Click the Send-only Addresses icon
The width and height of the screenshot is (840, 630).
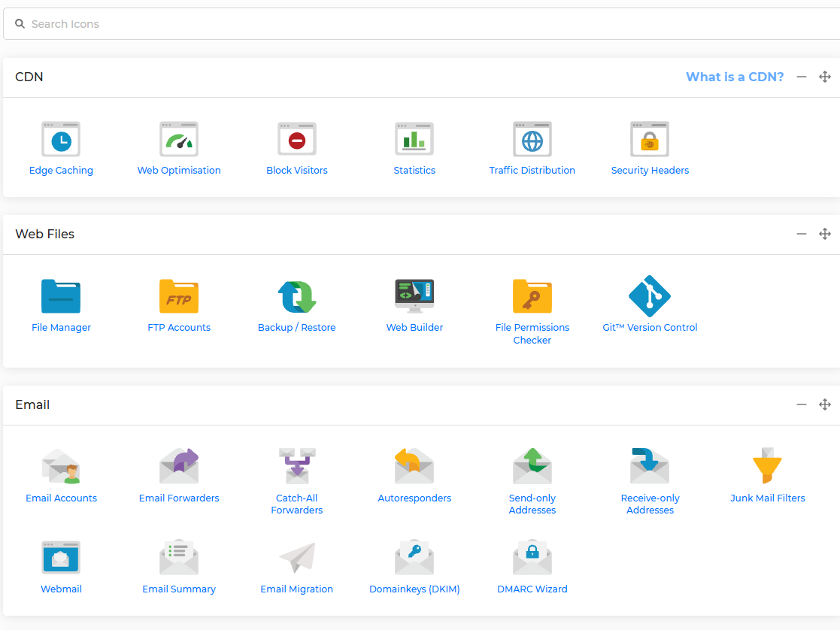[532, 466]
